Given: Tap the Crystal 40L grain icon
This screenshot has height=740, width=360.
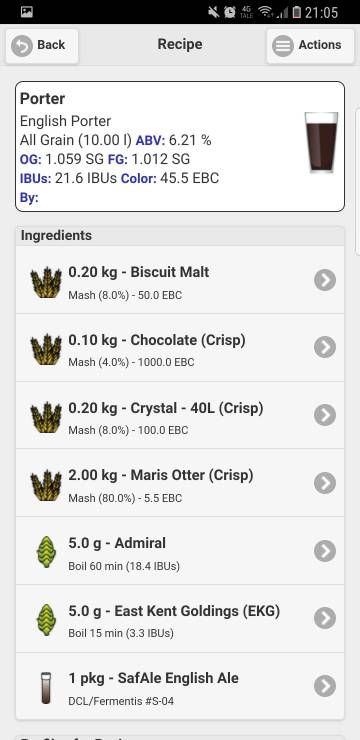Looking at the screenshot, I should (x=46, y=417).
